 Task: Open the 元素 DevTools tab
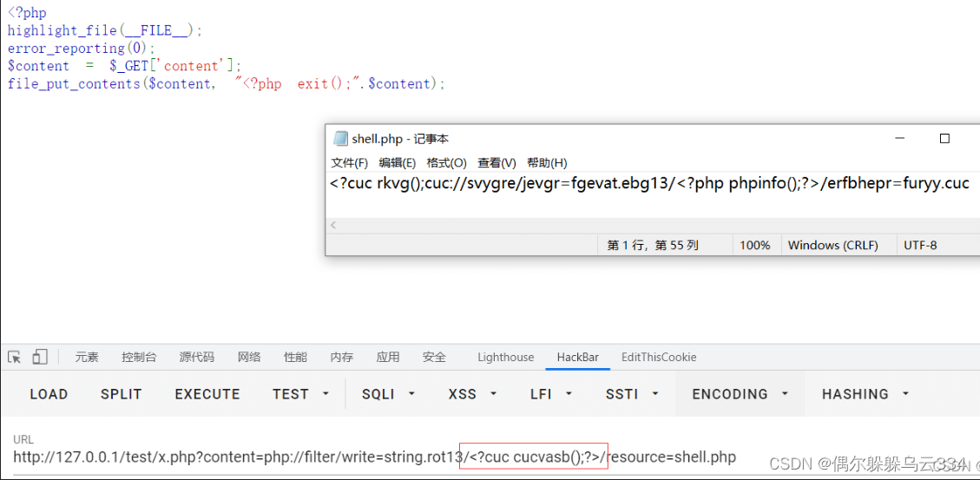[87, 358]
